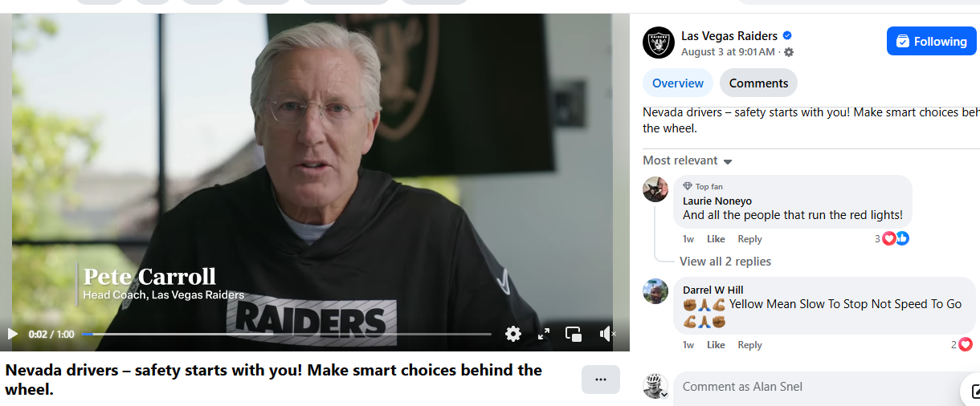This screenshot has width=980, height=406.
Task: Seek on the video progress bar
Action: (286, 334)
